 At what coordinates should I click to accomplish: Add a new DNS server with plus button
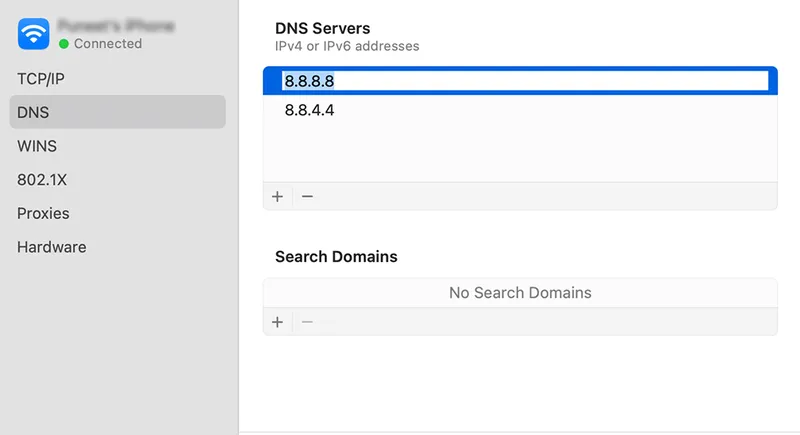point(277,196)
